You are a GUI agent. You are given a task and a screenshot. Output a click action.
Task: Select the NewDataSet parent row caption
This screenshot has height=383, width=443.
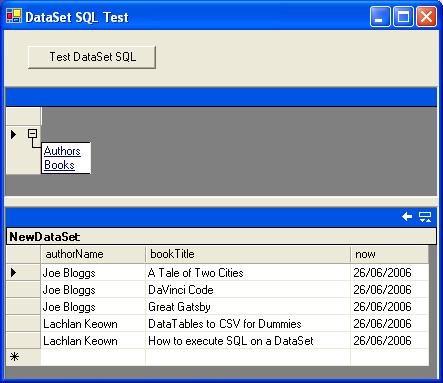(x=221, y=237)
